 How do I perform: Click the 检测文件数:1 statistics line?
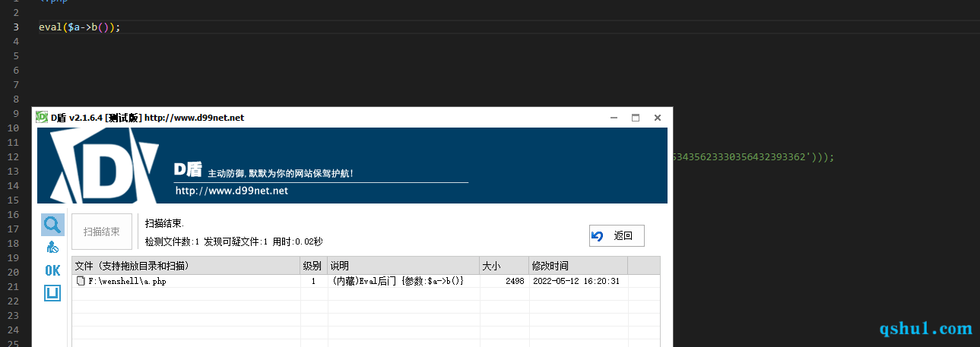pyautogui.click(x=233, y=241)
